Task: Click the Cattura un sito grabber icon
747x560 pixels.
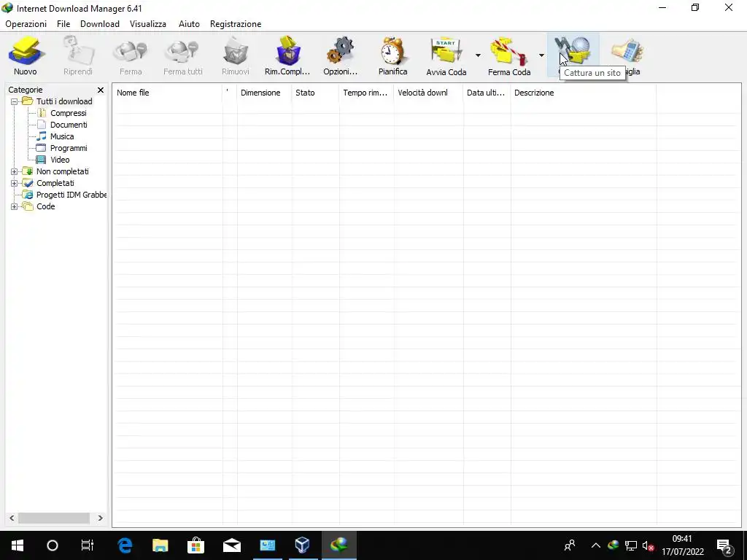Action: (573, 51)
